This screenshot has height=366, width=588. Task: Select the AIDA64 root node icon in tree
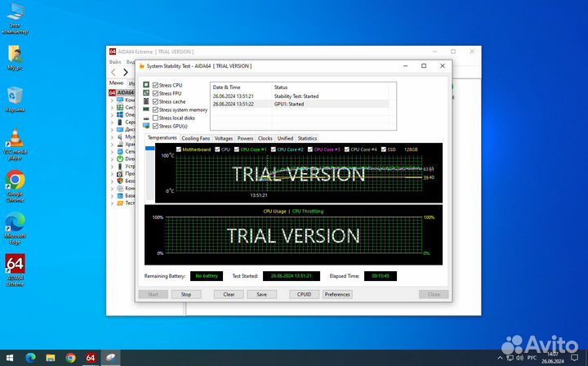tap(112, 92)
